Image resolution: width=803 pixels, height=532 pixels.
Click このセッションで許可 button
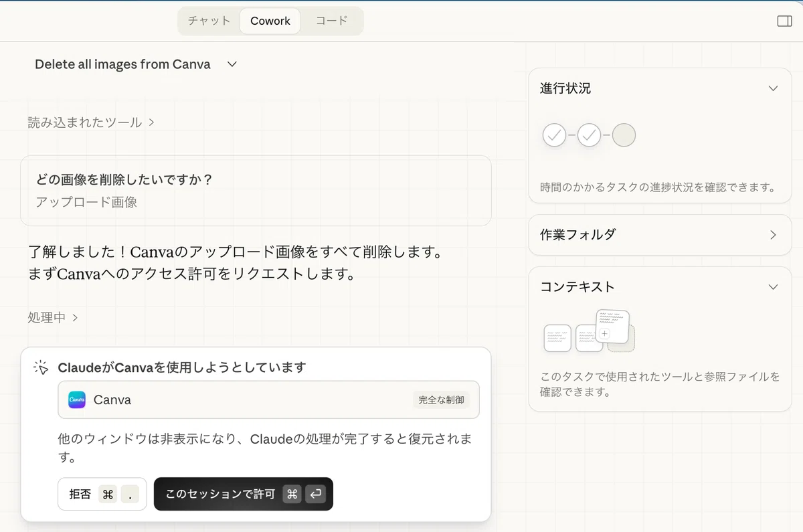click(244, 494)
